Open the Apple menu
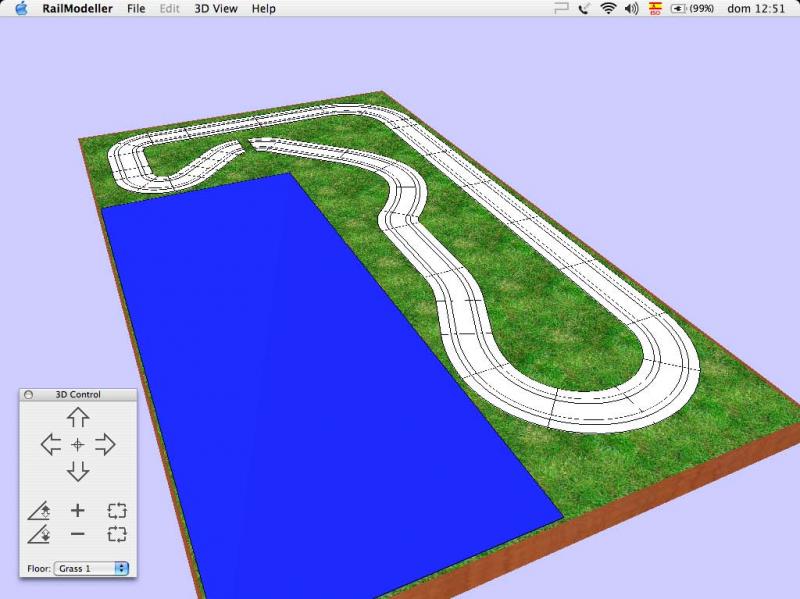Image resolution: width=800 pixels, height=599 pixels. [x=21, y=8]
